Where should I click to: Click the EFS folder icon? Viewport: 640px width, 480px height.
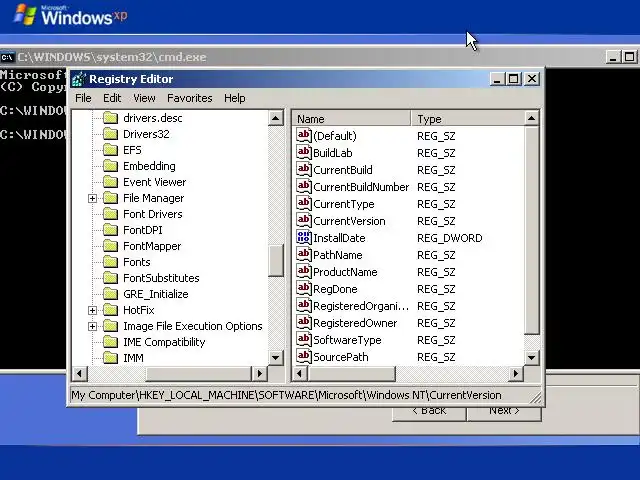coord(110,150)
